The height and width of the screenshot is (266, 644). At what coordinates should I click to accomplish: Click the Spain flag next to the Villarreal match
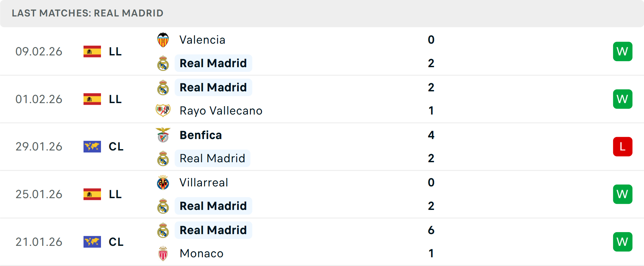92,194
